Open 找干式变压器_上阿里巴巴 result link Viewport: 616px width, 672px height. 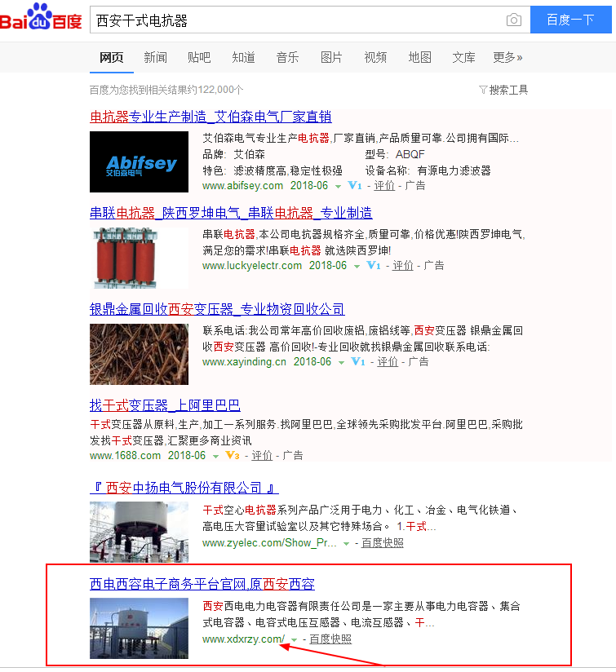pyautogui.click(x=165, y=405)
